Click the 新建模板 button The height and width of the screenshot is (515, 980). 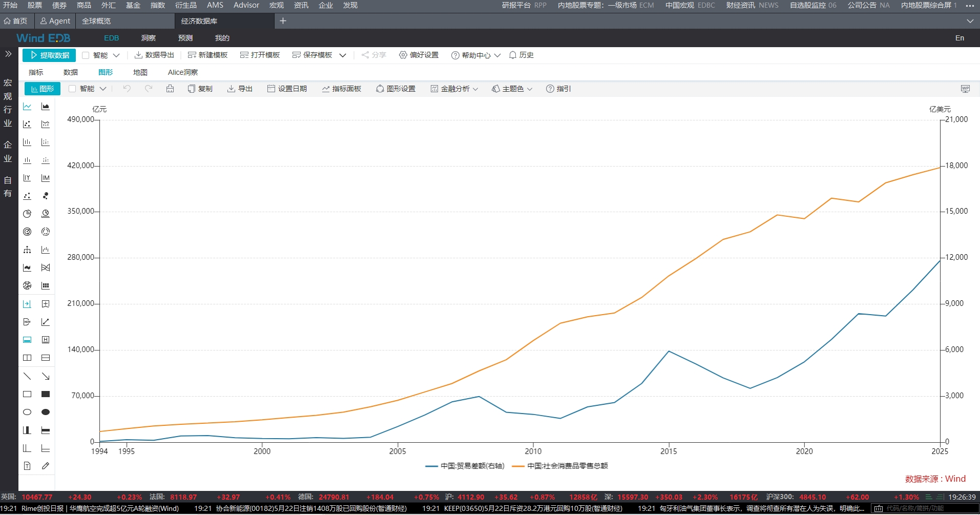[207, 55]
